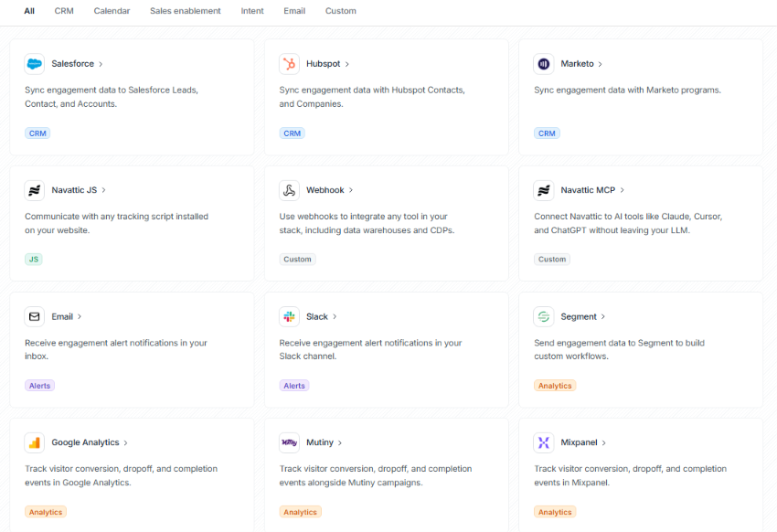Switch to the CRM filter tab
Viewport: 777px width, 532px height.
click(64, 11)
